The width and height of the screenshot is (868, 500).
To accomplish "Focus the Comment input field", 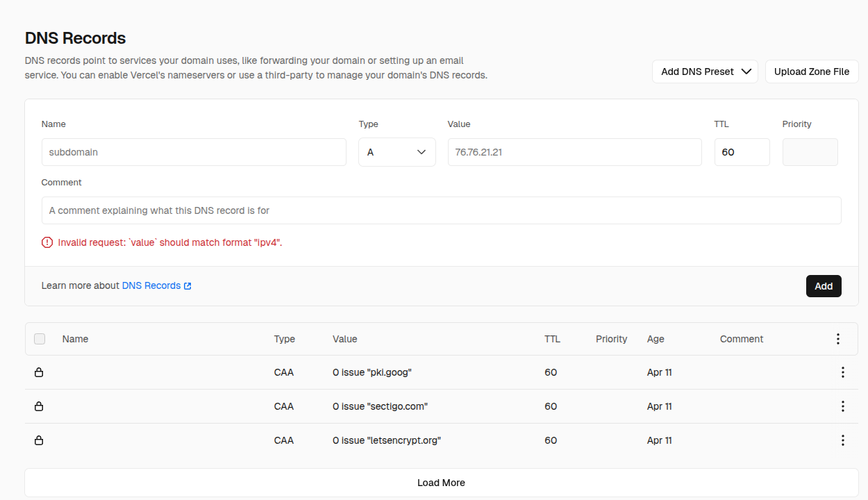I will [442, 210].
